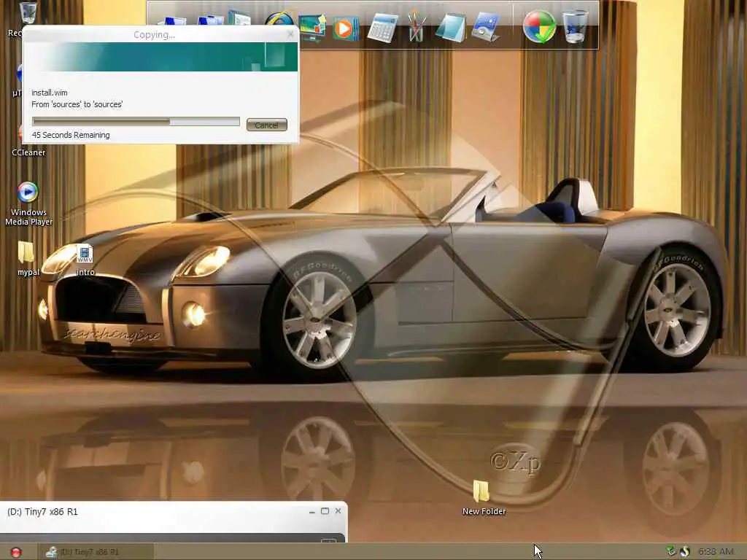
Task: Maximize the (D:) Tiny7 x86 R1 window
Action: pos(325,511)
